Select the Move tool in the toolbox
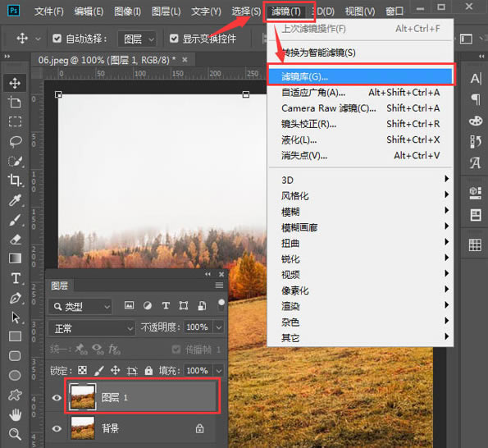Viewport: 488px width, 448px height. click(x=15, y=83)
